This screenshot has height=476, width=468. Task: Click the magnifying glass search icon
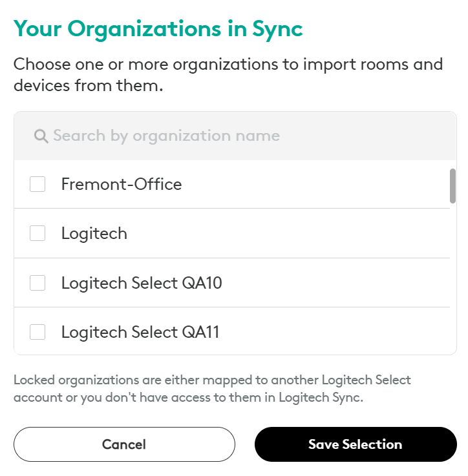[x=41, y=136]
